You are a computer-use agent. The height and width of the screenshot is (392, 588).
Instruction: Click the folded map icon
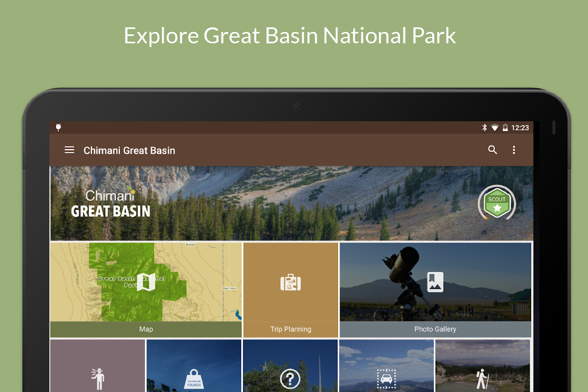point(146,282)
